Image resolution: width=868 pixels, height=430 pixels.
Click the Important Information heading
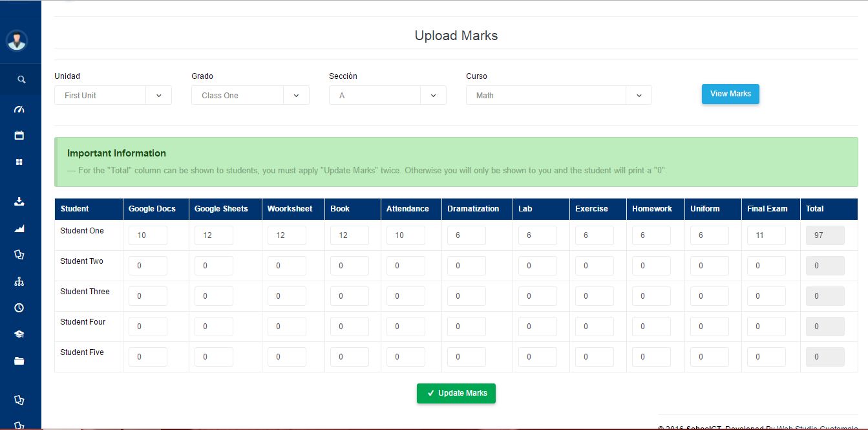point(116,153)
